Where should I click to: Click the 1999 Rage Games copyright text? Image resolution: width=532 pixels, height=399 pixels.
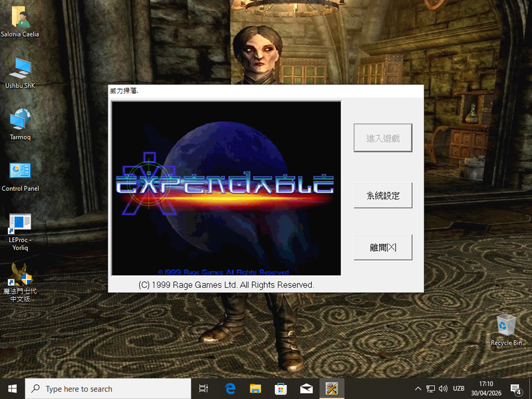pos(226,285)
